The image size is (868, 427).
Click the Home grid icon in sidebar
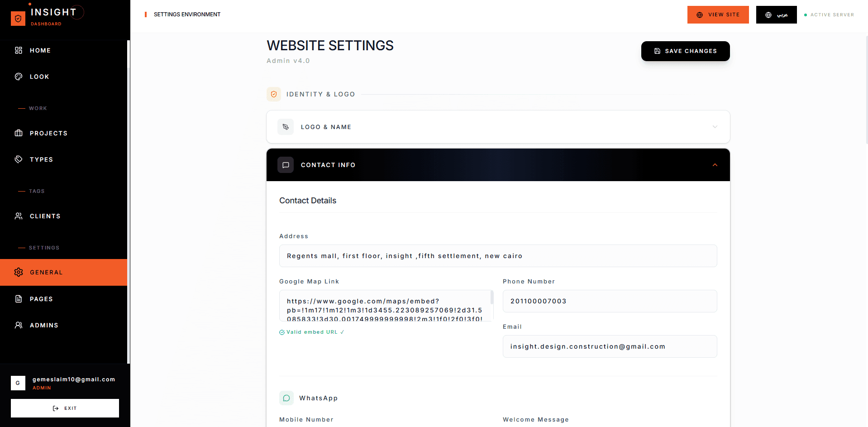19,50
